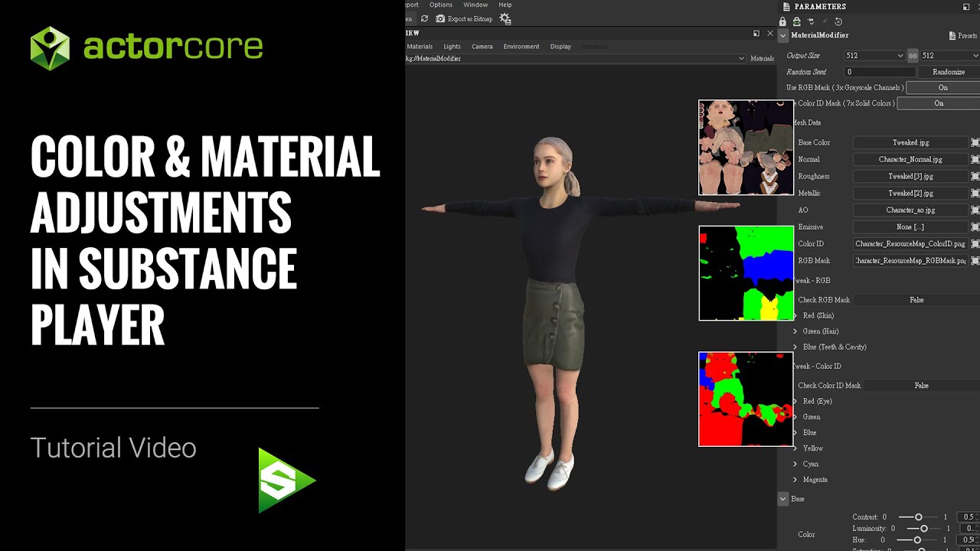980x551 pixels.
Task: Undock the Parameters panel
Action: pos(966,7)
